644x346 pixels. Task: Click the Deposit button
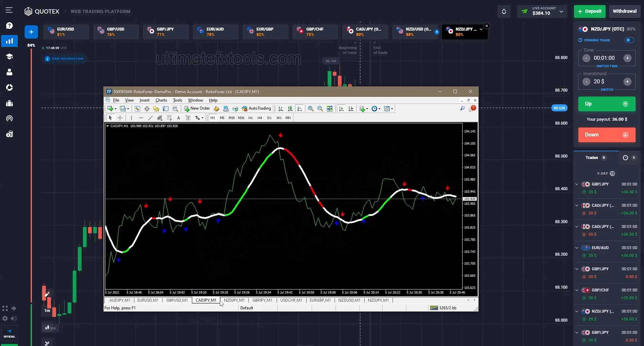pos(589,11)
